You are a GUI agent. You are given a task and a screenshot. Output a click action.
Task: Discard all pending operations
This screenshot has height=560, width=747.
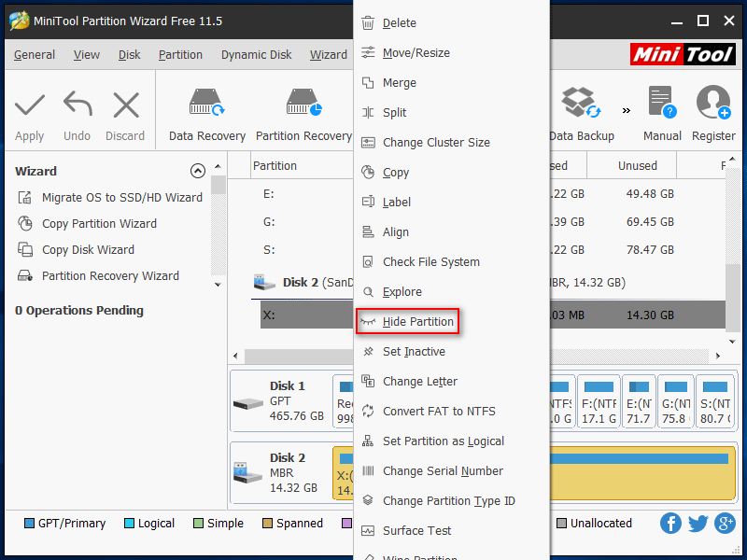(125, 114)
